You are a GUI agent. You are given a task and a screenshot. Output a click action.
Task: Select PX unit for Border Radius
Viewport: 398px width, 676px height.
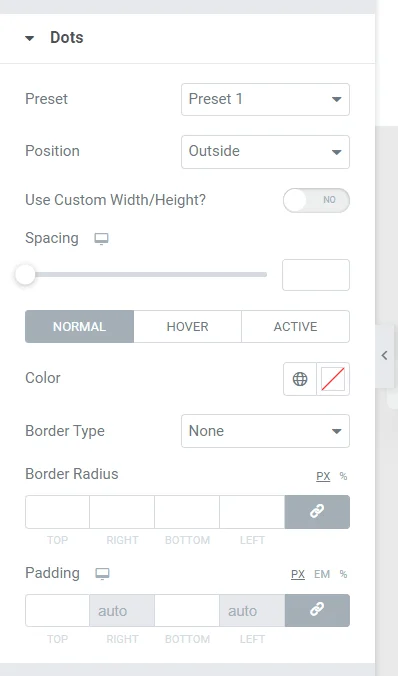coord(323,476)
